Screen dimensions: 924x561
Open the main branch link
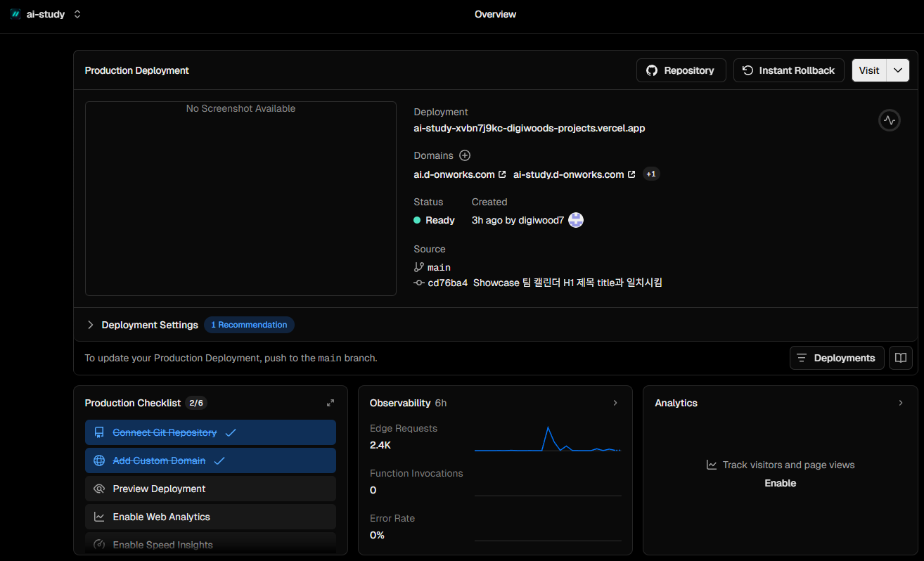(439, 267)
